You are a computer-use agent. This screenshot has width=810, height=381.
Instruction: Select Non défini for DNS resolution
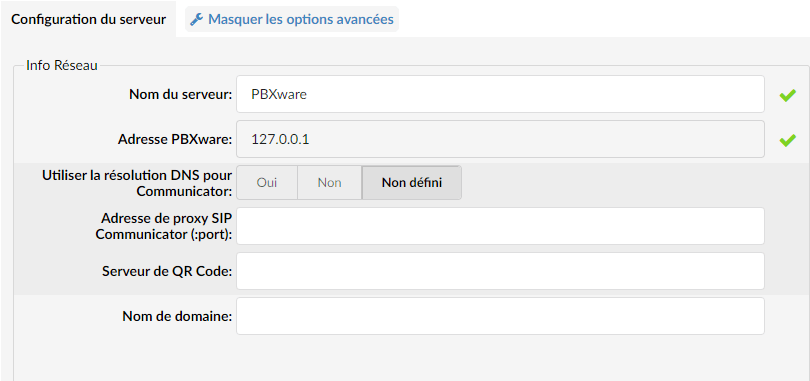412,183
